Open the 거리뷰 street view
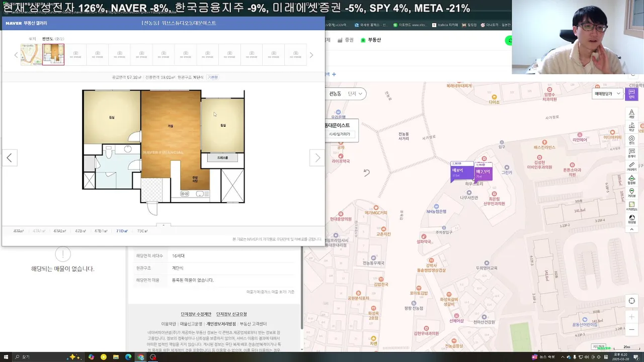Viewport: 644px width, 362px height. [631, 193]
